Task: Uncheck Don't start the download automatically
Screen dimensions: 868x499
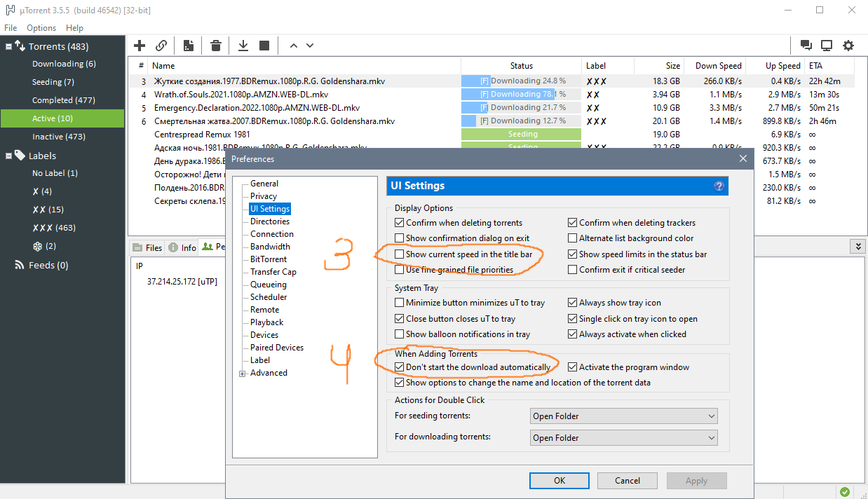Action: tap(400, 367)
